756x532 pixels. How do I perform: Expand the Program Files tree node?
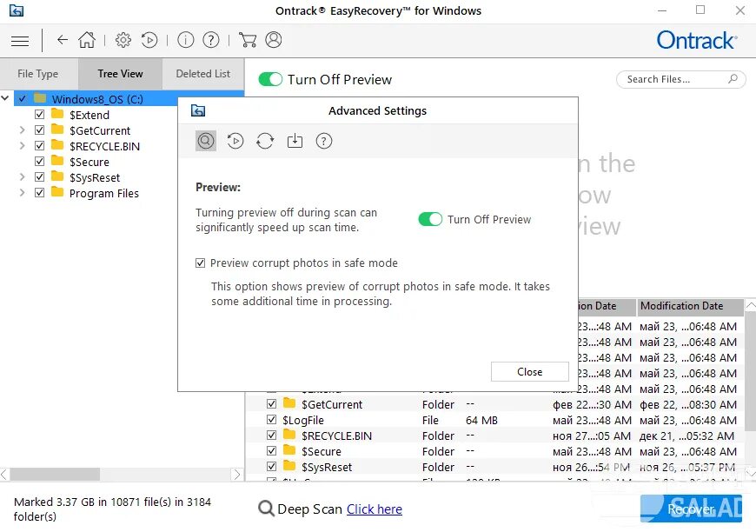click(x=23, y=192)
